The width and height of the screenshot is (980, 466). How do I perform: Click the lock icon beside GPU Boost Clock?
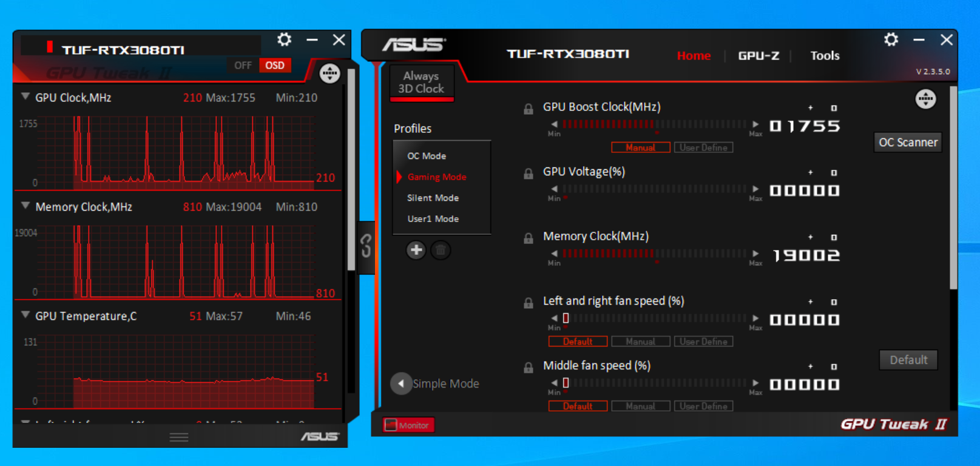pos(529,109)
